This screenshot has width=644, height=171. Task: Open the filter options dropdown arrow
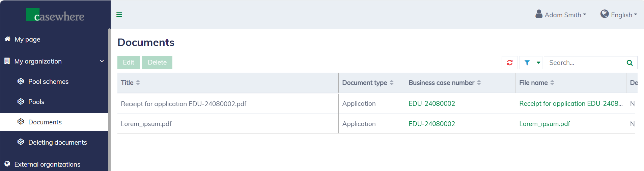[538, 63]
